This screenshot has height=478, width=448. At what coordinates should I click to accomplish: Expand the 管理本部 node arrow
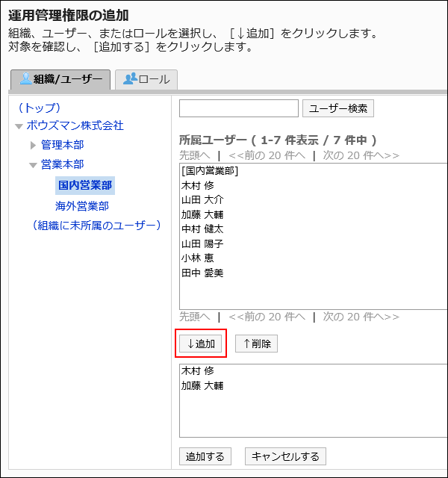tap(33, 145)
